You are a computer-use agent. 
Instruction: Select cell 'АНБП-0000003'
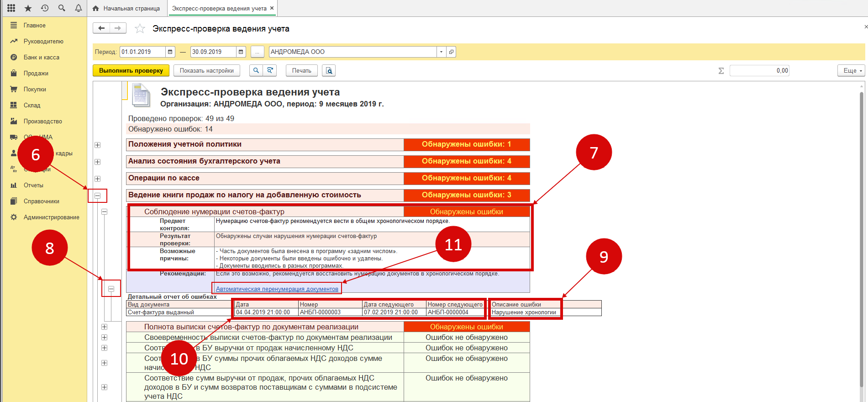(x=330, y=312)
